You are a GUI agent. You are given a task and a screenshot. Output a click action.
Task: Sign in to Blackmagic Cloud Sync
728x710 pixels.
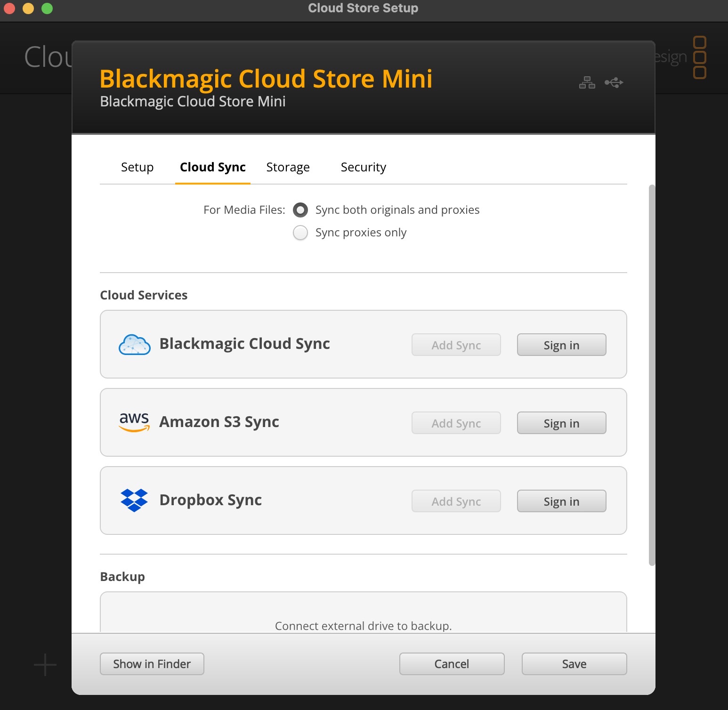pyautogui.click(x=561, y=345)
